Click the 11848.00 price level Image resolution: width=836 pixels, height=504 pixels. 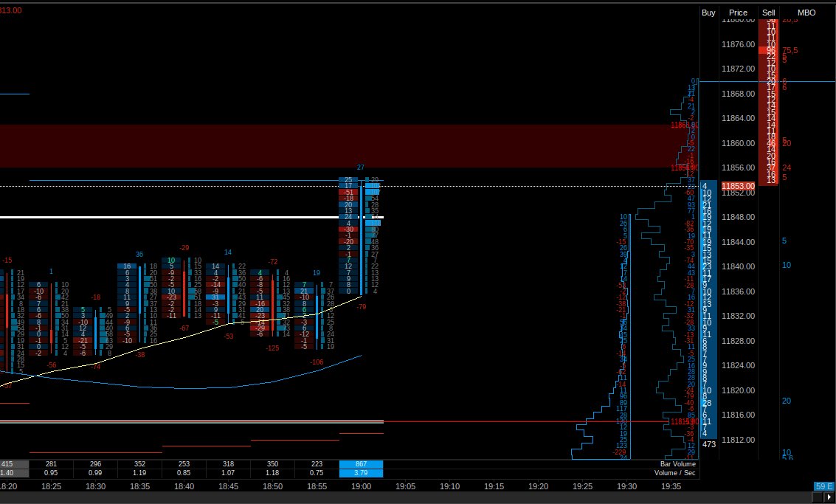[739, 217]
